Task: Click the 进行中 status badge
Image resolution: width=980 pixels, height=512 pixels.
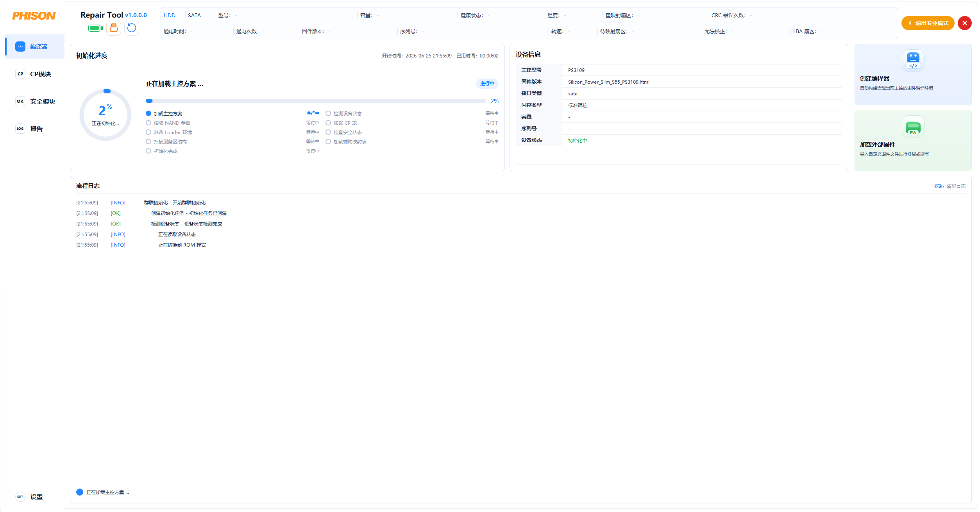Action: pos(487,84)
